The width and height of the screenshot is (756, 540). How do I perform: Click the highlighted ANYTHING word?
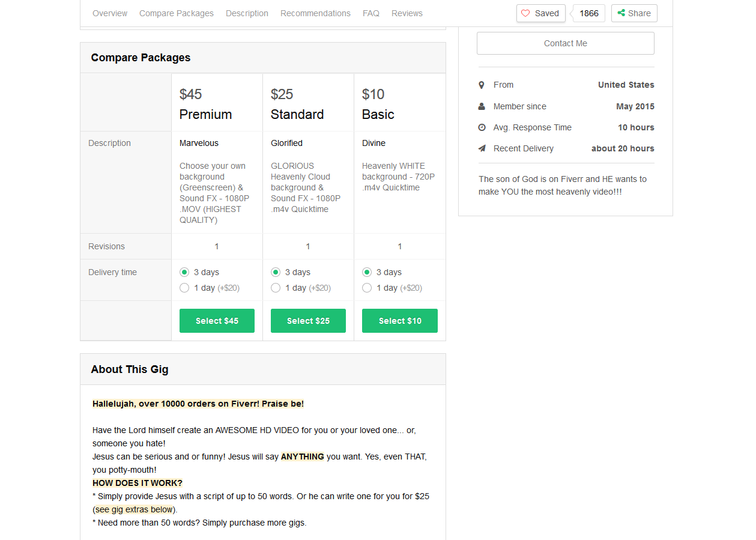click(x=303, y=457)
